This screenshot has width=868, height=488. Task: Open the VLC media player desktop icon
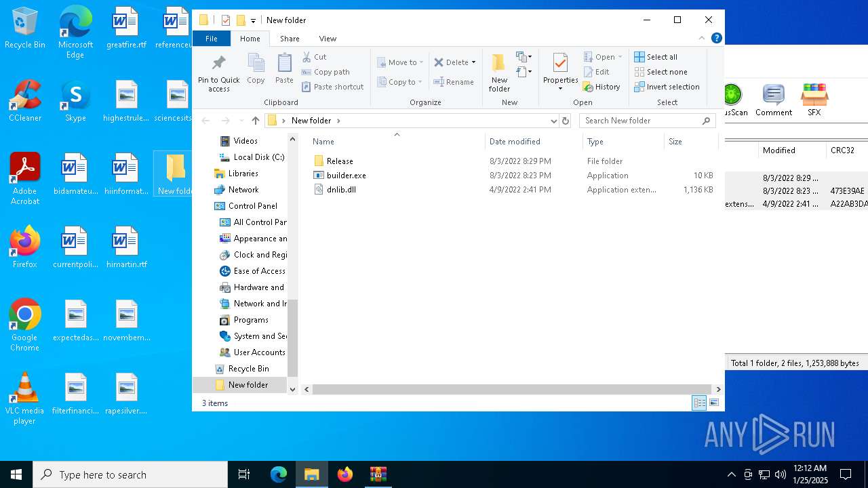coord(24,399)
